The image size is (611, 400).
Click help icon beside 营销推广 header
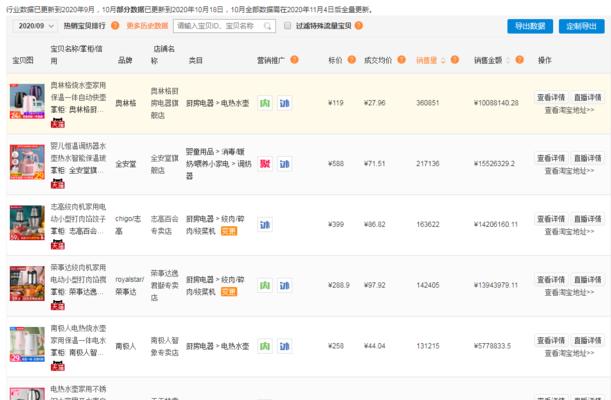click(x=295, y=60)
